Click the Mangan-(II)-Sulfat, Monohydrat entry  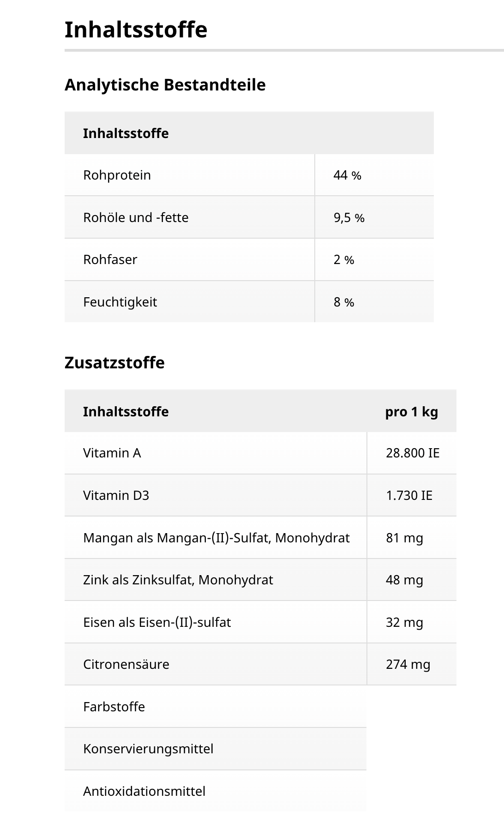(216, 538)
